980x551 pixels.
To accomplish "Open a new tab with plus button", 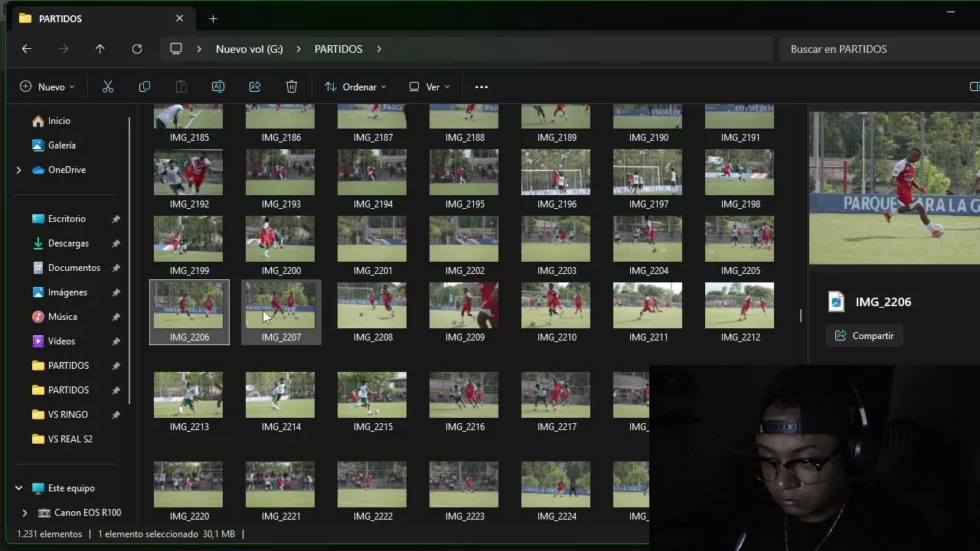I will [x=213, y=18].
